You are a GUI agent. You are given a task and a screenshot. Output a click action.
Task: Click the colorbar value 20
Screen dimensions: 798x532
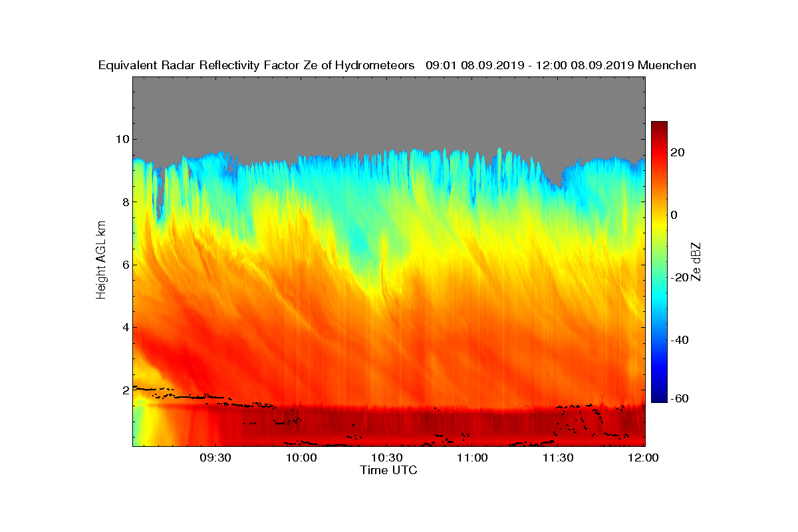[678, 152]
